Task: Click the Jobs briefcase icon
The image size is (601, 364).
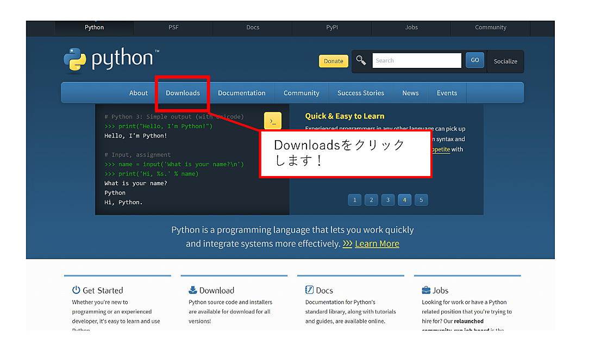Action: pos(426,290)
